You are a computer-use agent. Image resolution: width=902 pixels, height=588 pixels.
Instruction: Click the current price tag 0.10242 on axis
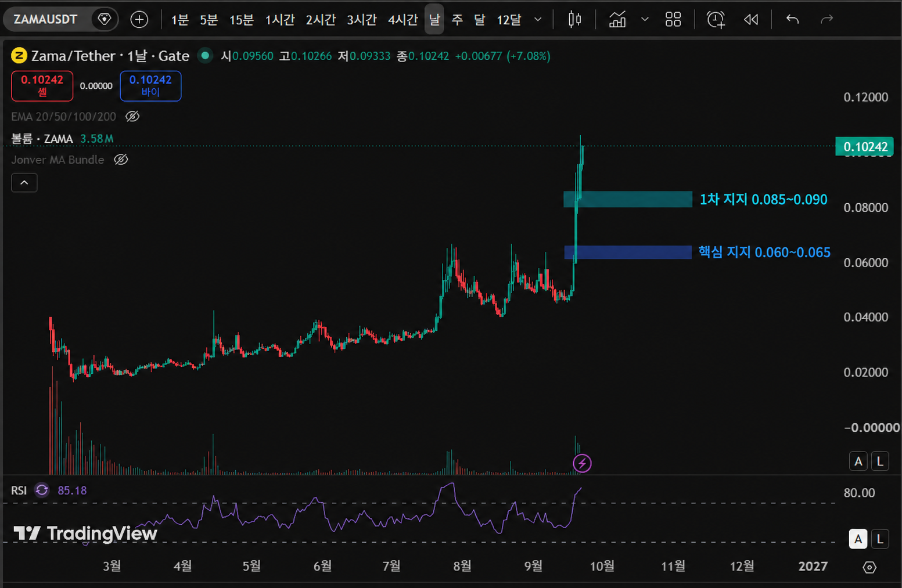pyautogui.click(x=864, y=147)
